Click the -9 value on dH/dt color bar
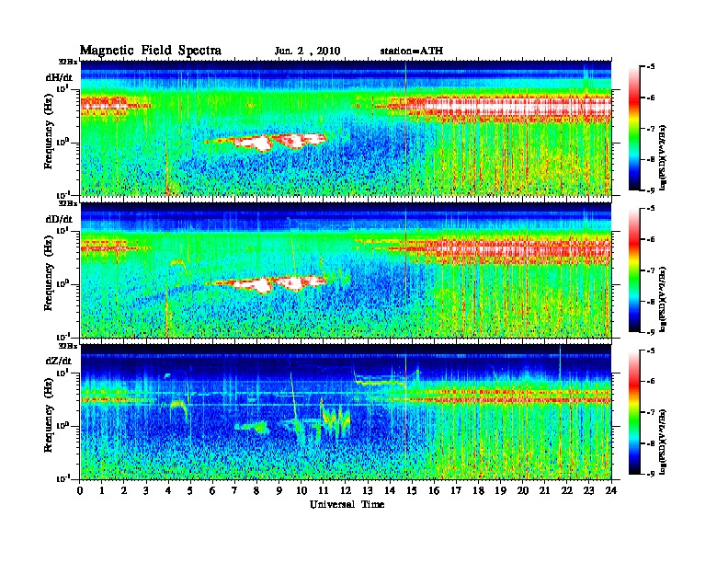Image resolution: width=728 pixels, height=563 pixels. click(651, 190)
